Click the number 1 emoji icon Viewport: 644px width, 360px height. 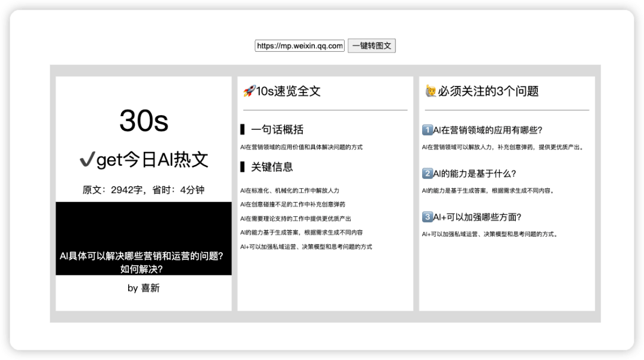(x=427, y=130)
